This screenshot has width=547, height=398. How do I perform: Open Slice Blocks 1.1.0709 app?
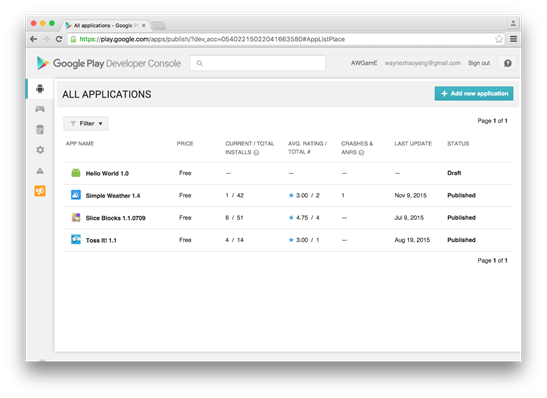tap(115, 218)
